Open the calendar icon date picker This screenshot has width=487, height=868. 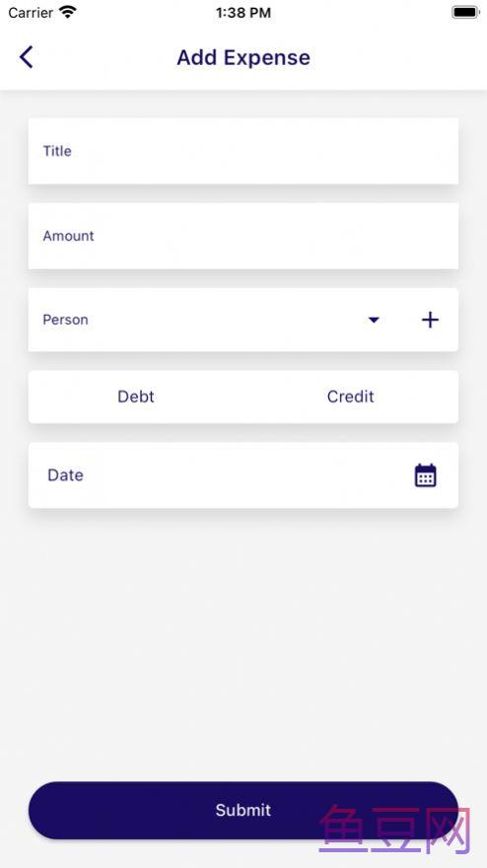pyautogui.click(x=426, y=475)
